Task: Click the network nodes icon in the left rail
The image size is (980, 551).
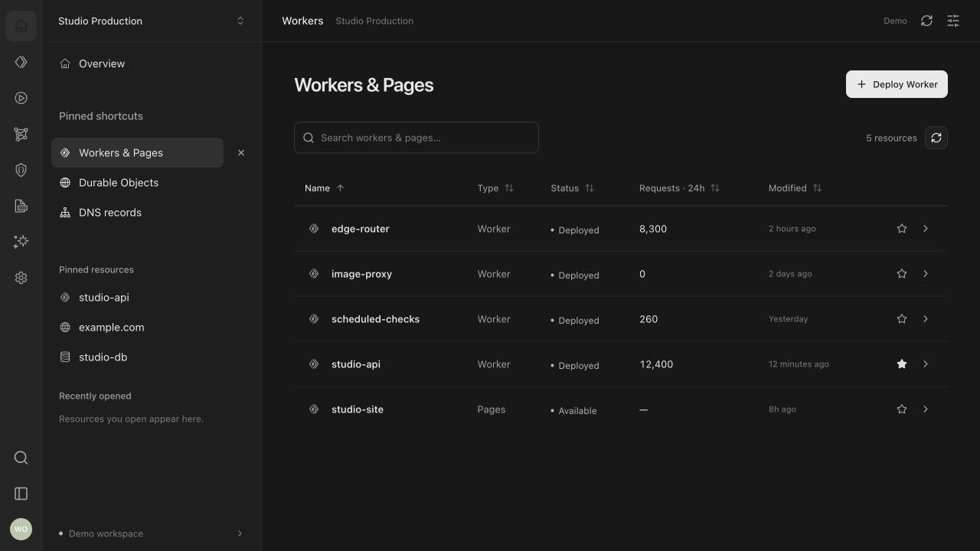Action: [x=21, y=134]
